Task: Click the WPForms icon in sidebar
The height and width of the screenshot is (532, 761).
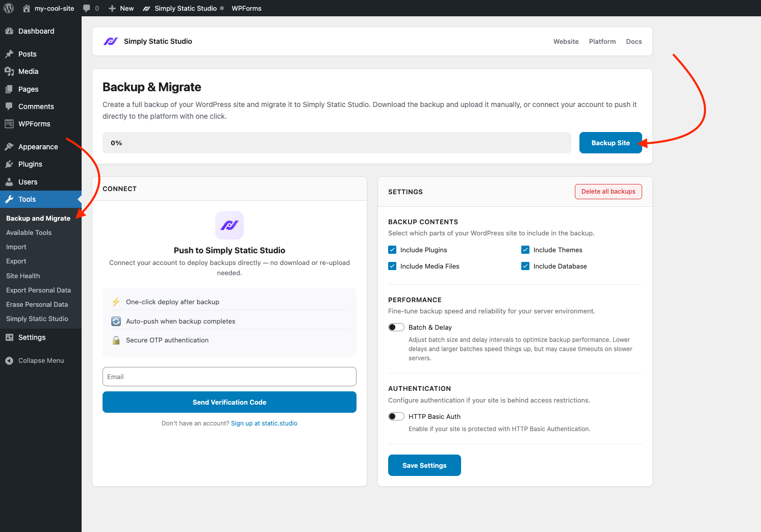Action: 9,124
